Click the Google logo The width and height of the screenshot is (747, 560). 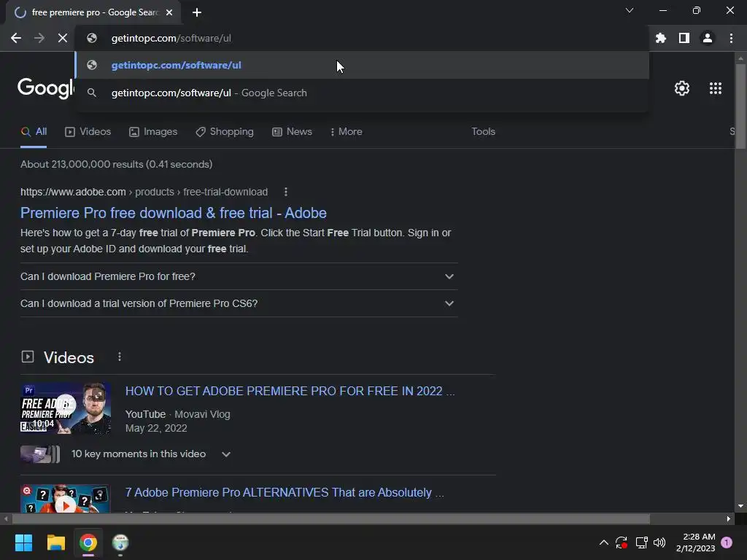click(46, 88)
